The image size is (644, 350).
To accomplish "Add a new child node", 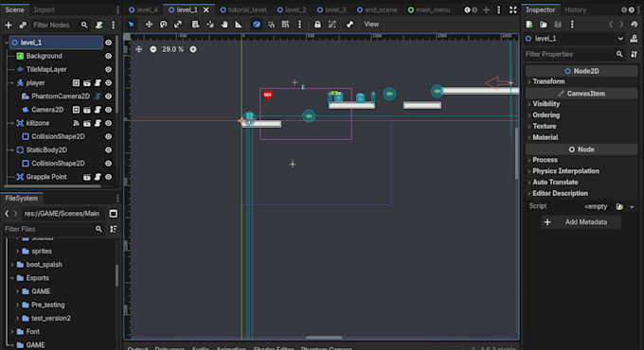I will 9,25.
